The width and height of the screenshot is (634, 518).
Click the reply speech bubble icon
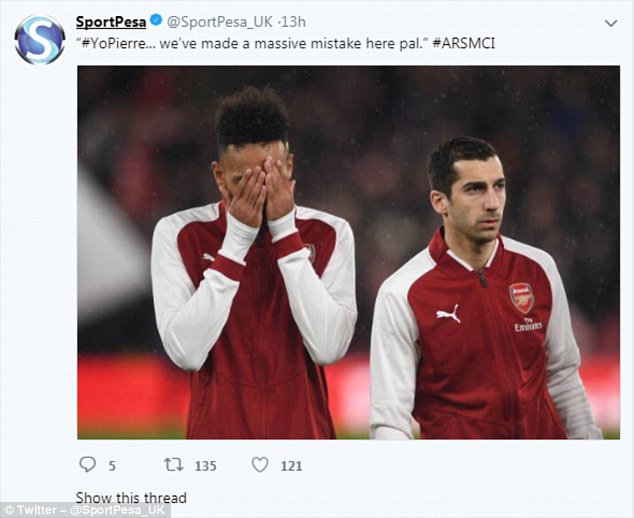[87, 465]
